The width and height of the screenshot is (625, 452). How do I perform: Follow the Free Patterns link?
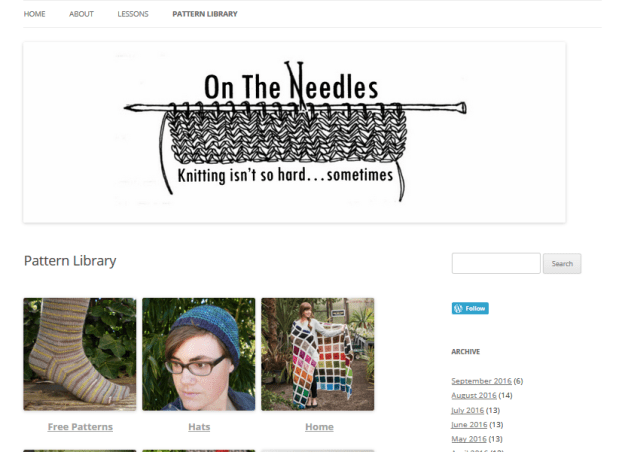(x=80, y=427)
